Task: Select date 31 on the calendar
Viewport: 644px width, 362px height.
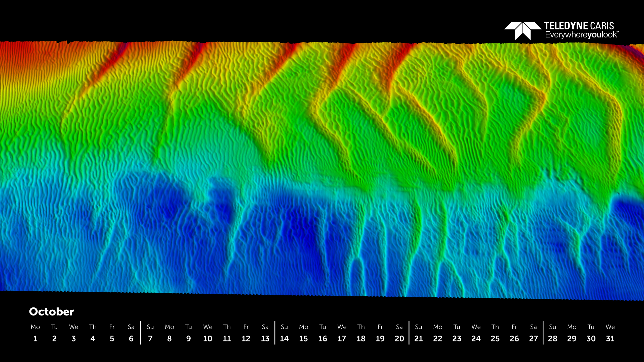Action: click(x=610, y=339)
